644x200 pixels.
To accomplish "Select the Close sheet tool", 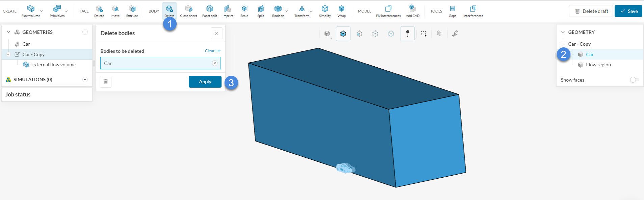I will (x=188, y=11).
